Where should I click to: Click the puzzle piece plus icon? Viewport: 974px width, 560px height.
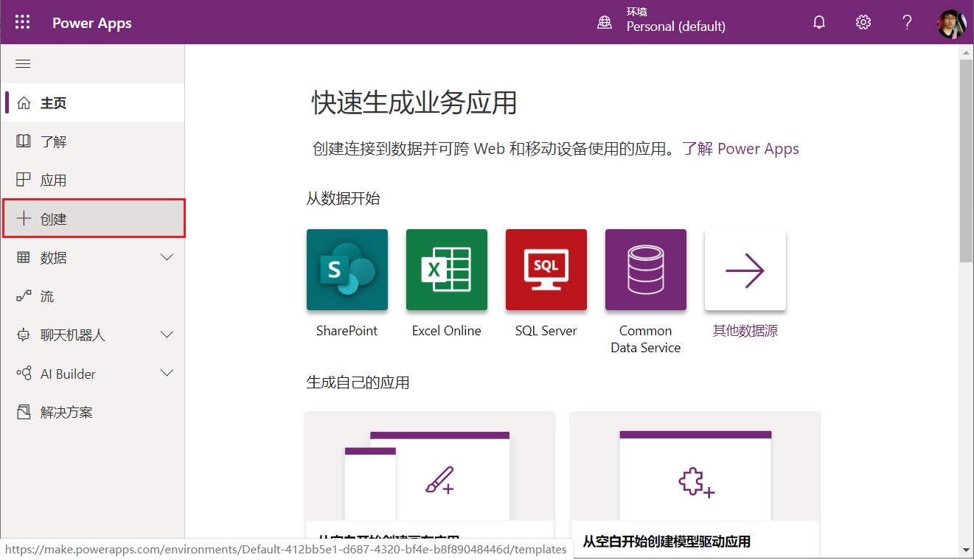[x=696, y=483]
